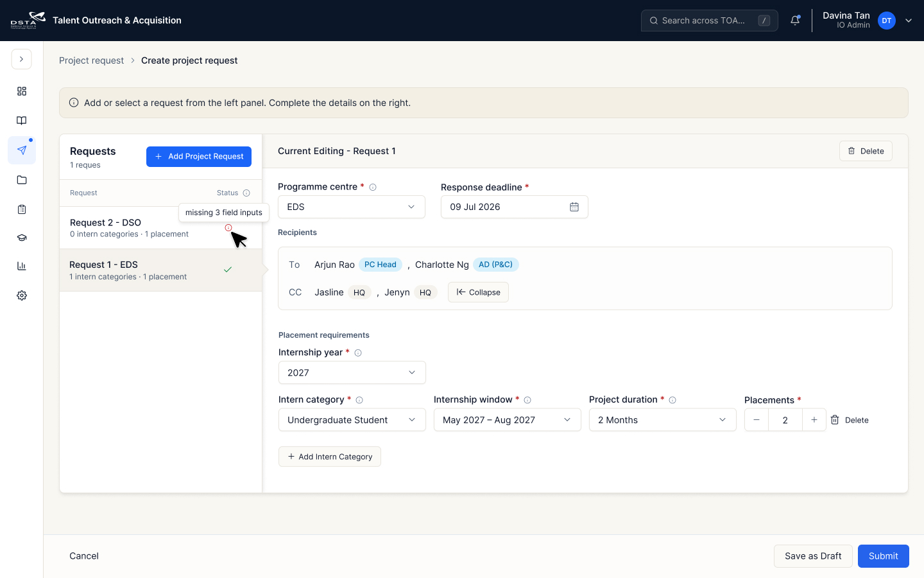This screenshot has height=578, width=924.
Task: Focus the Search across TOA field
Action: [x=709, y=21]
